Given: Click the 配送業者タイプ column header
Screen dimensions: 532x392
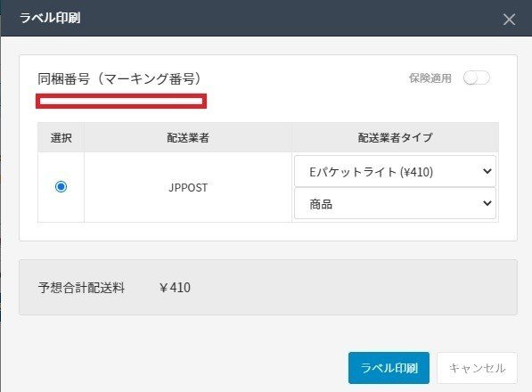Looking at the screenshot, I should coord(396,137).
